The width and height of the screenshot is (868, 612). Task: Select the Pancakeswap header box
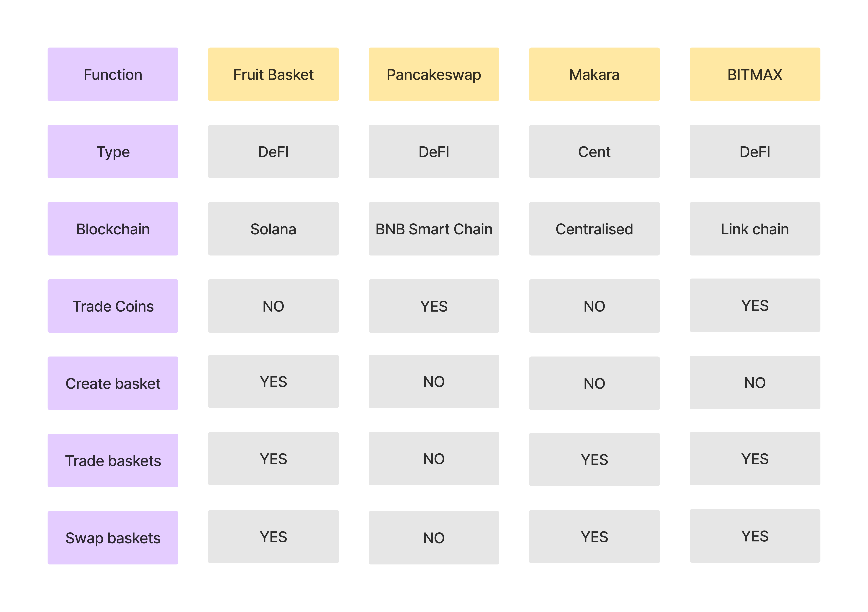point(434,74)
